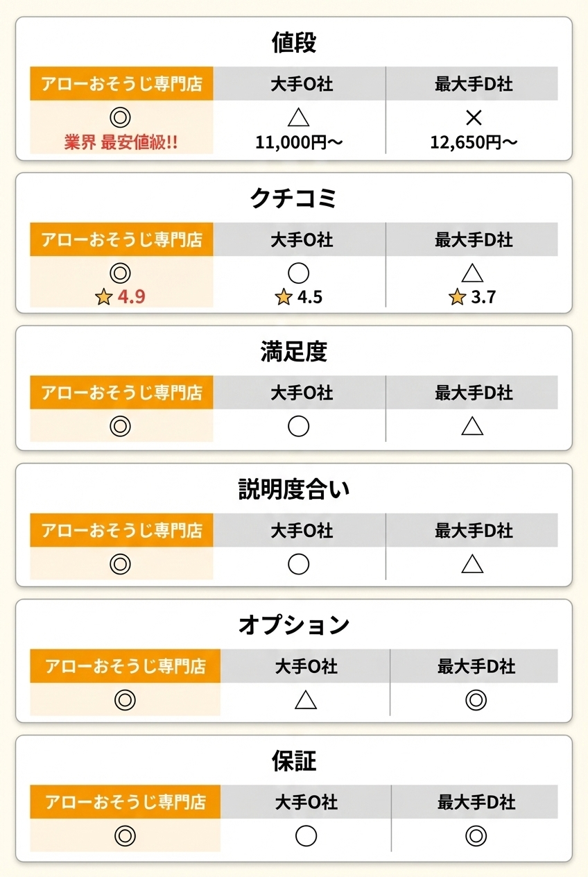Click the オプション section title
The height and width of the screenshot is (877, 588).
[x=294, y=625]
